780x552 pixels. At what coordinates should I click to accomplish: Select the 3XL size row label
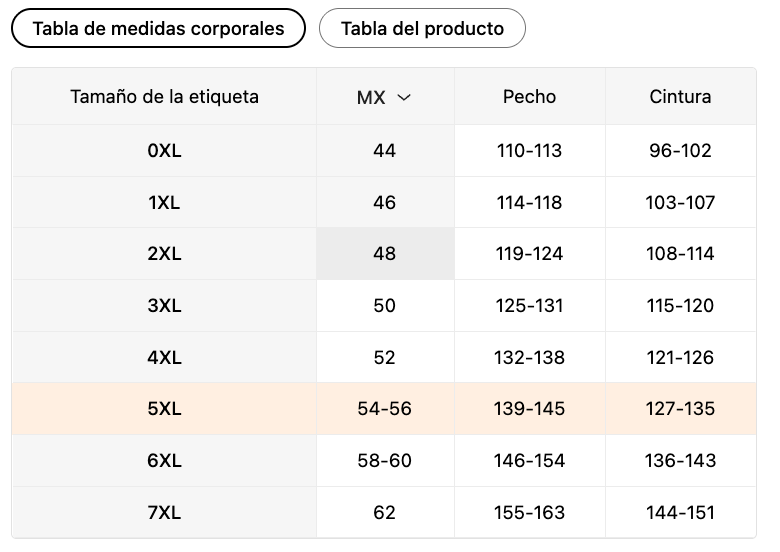(164, 306)
